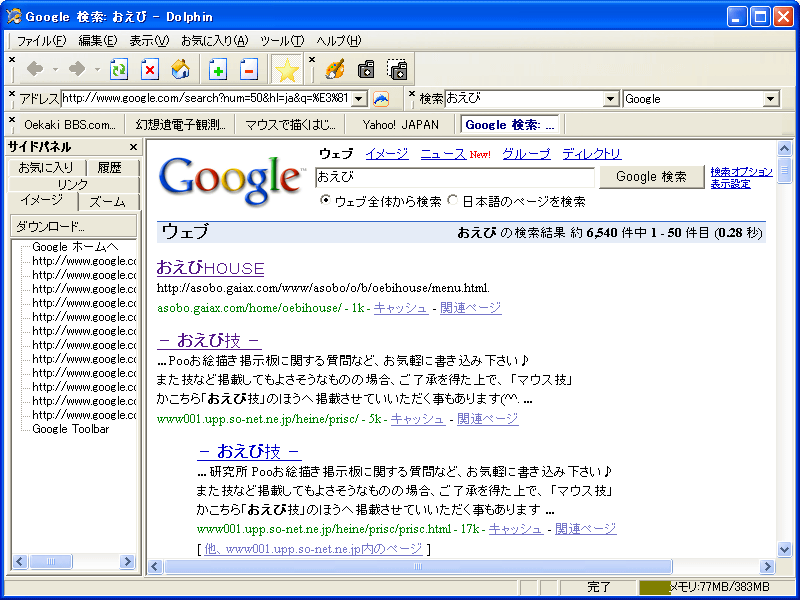Open 関連ページ for the prisc.html result

coord(585,529)
